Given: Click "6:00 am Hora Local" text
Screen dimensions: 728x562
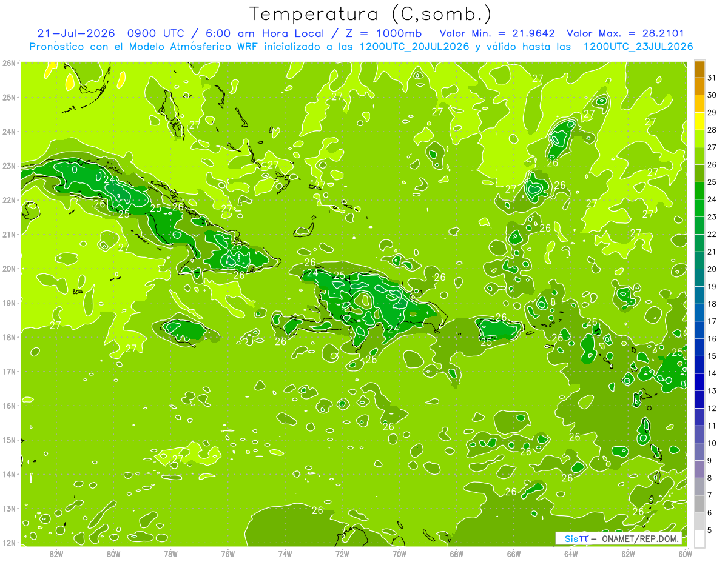Looking at the screenshot, I should click(x=266, y=33).
